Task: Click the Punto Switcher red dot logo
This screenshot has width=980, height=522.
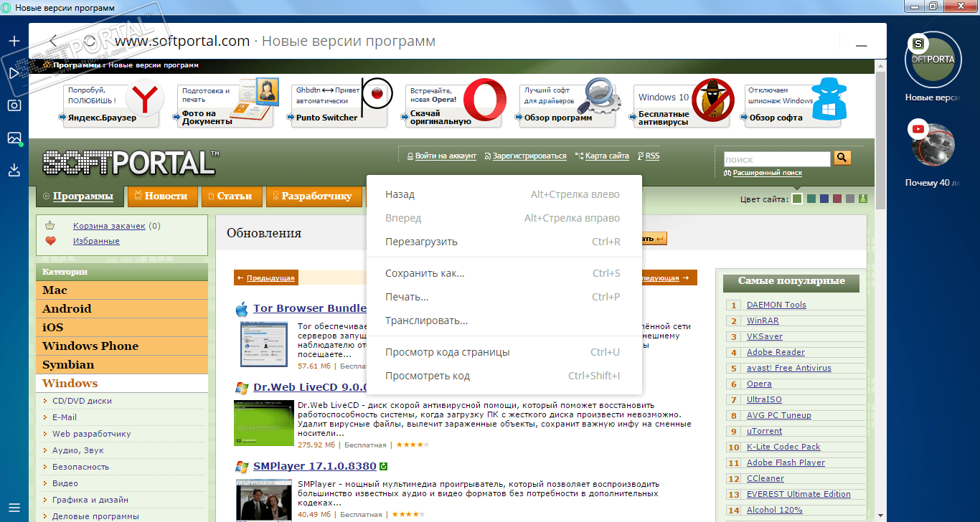Action: click(378, 94)
